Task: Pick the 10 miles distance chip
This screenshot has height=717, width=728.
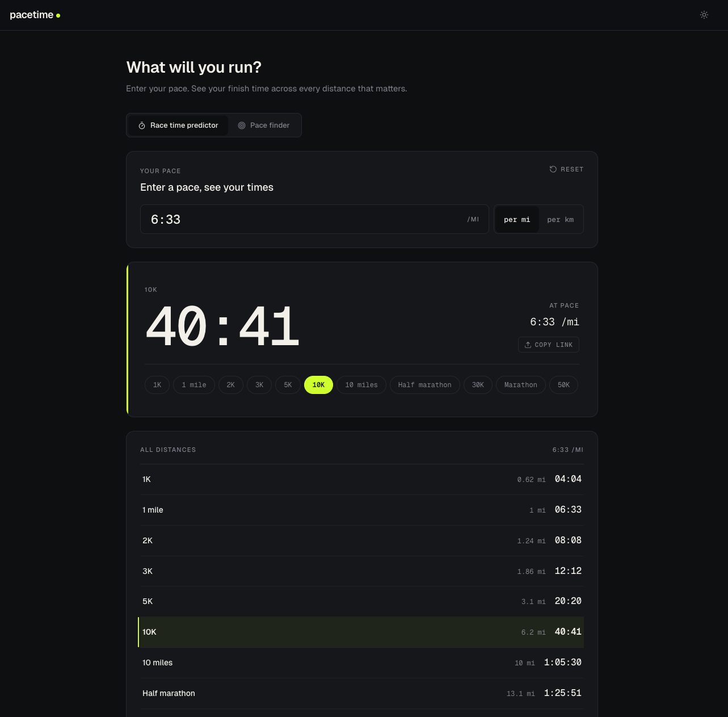Action: [361, 385]
